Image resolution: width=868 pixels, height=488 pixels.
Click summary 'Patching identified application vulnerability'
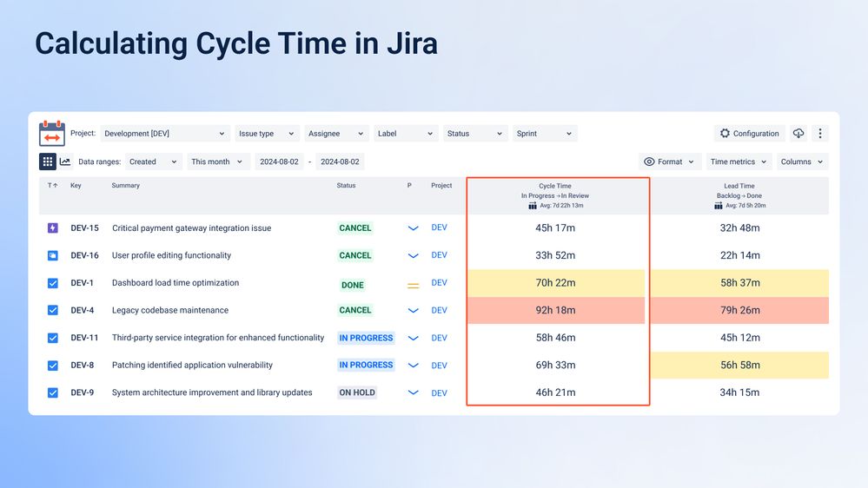(192, 366)
